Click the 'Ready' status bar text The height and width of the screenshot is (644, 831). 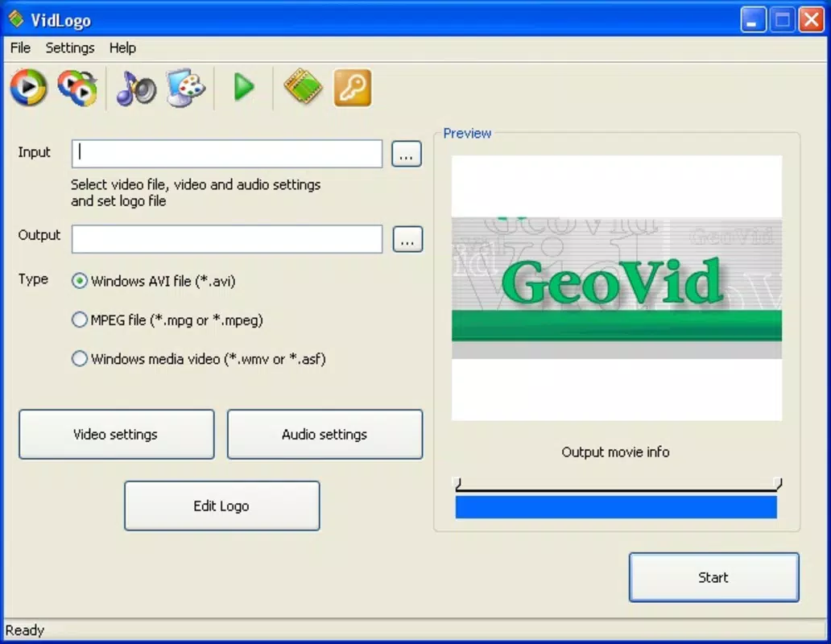pos(25,630)
